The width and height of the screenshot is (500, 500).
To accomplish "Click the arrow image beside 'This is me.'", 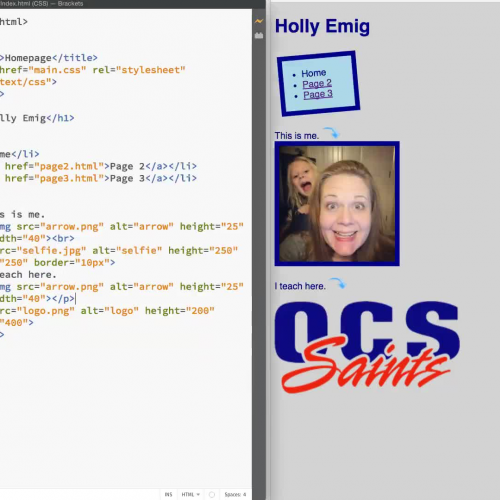I will [x=331, y=133].
